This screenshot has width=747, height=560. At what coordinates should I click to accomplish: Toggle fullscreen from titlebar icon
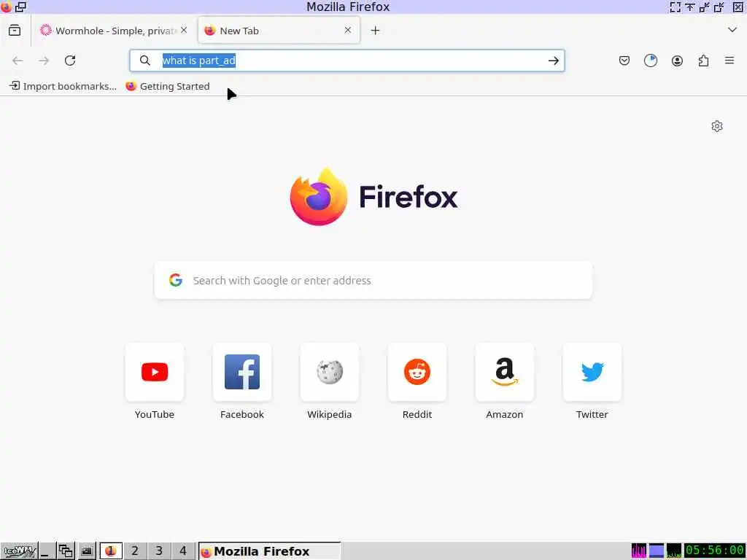click(675, 7)
